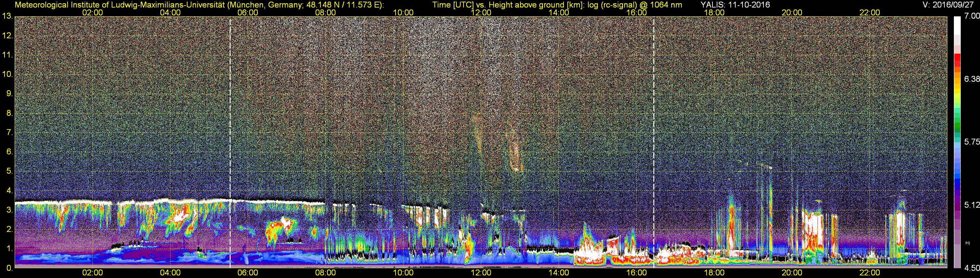Viewport: 980px width, 278px height.
Task: Click the 10 km height axis label
Action: (7, 74)
